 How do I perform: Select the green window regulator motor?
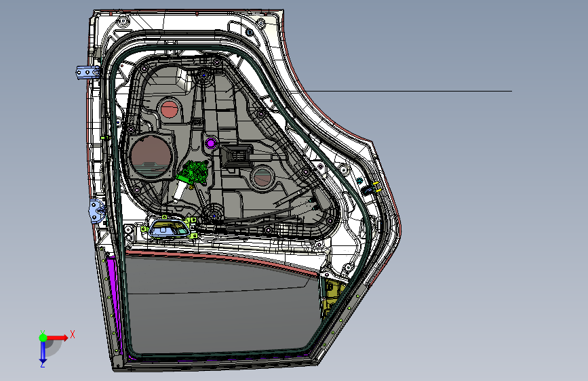(194, 173)
